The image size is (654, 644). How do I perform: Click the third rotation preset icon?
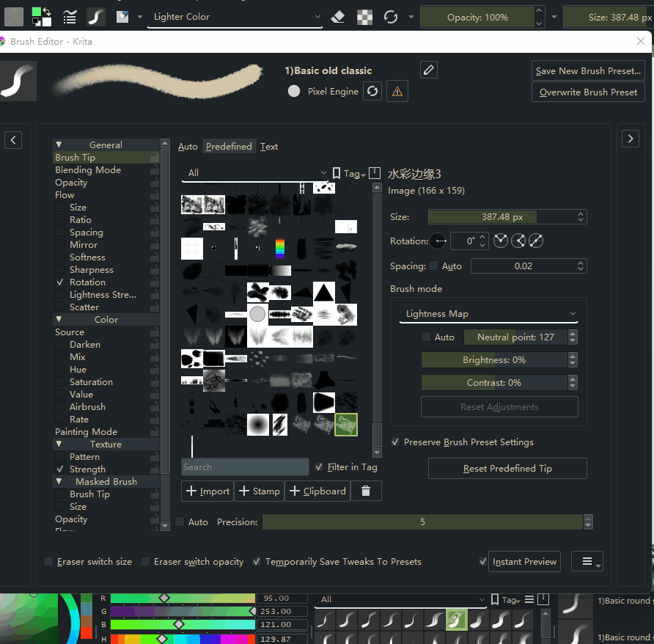(535, 241)
